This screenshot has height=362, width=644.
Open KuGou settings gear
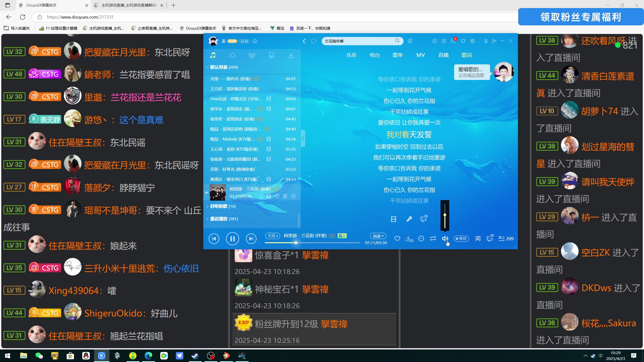[472, 41]
